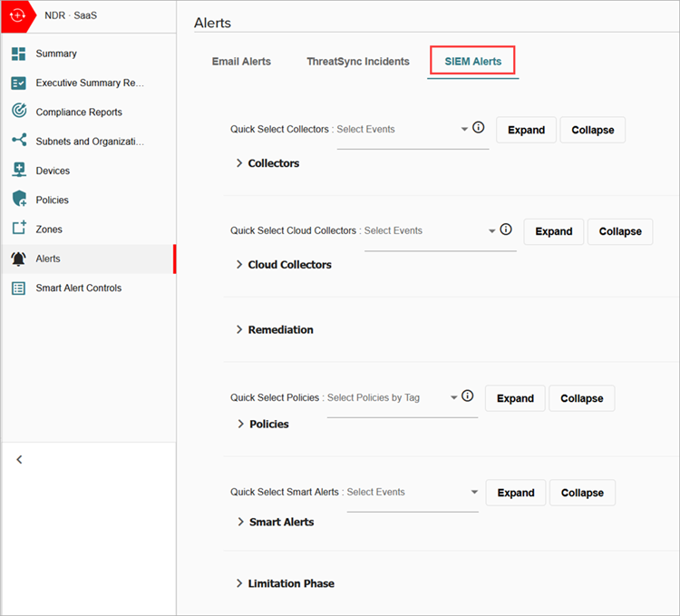Click the Summary dashboard icon
This screenshot has width=680, height=616.
click(19, 54)
